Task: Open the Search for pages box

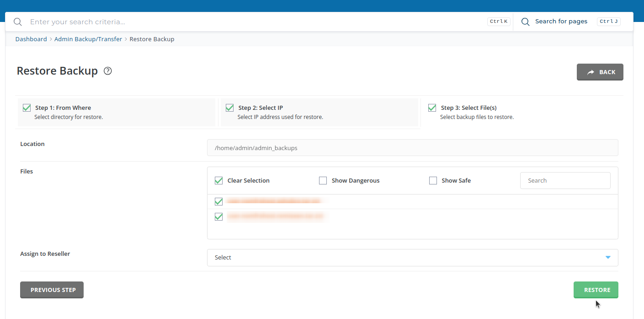Action: coord(561,22)
